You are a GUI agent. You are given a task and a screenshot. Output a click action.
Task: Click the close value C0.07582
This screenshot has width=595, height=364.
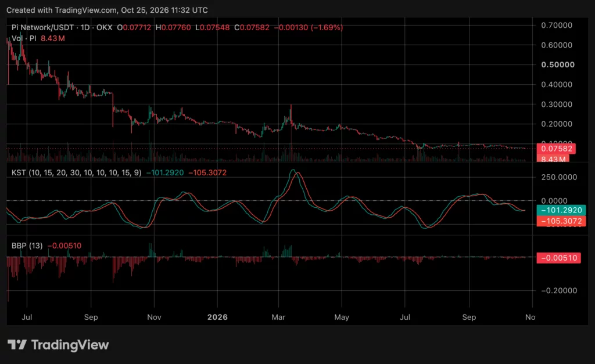tap(252, 28)
